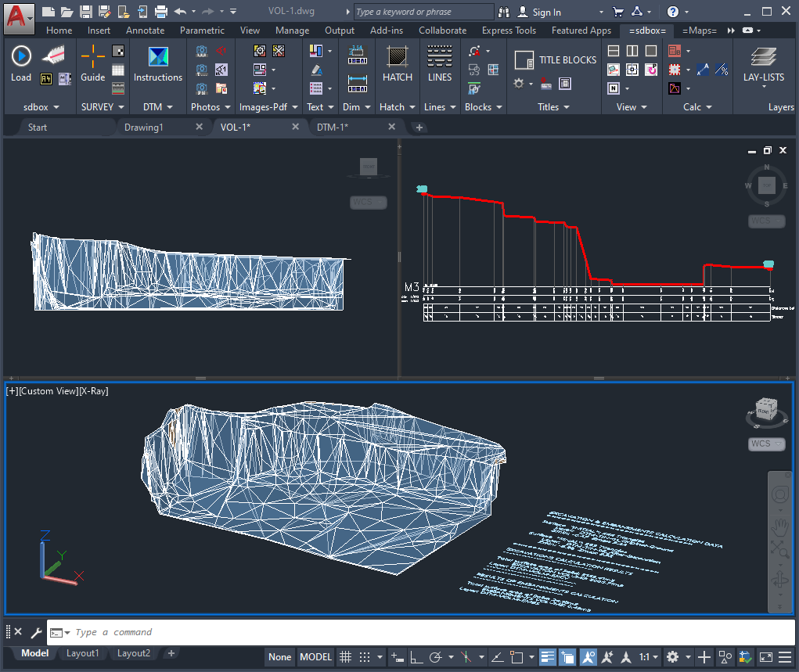Click the keyword or phrase search box

(423, 12)
